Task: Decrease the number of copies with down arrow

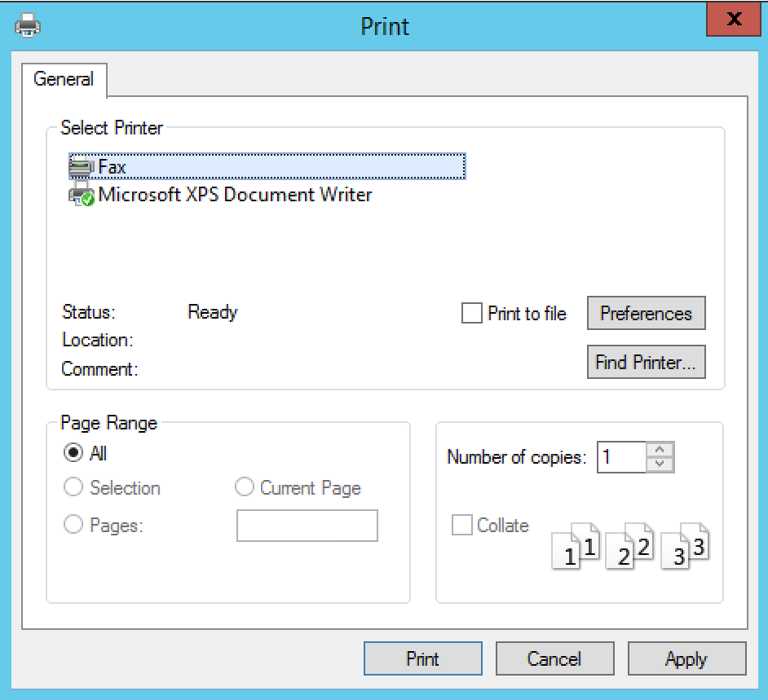Action: pos(660,464)
